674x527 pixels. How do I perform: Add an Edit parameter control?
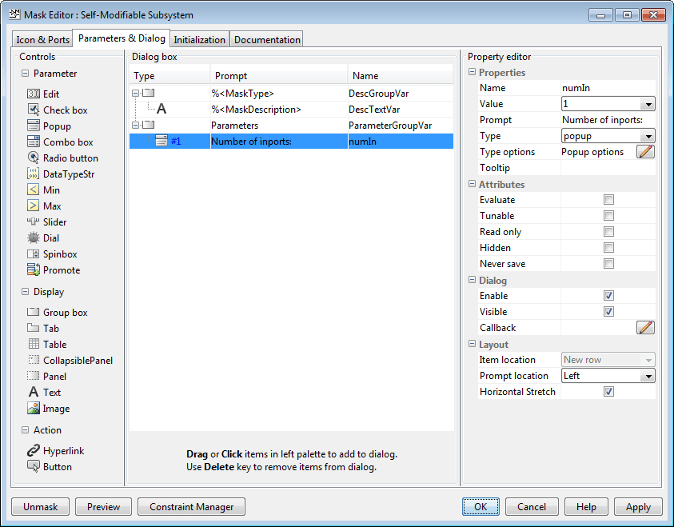[43, 94]
